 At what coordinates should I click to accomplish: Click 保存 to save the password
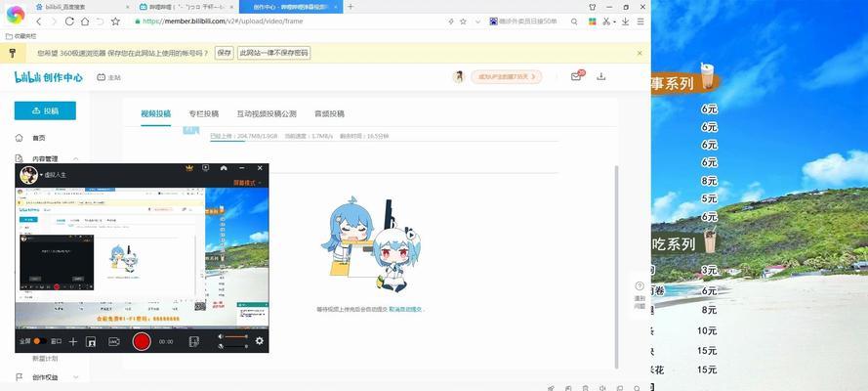tap(225, 53)
